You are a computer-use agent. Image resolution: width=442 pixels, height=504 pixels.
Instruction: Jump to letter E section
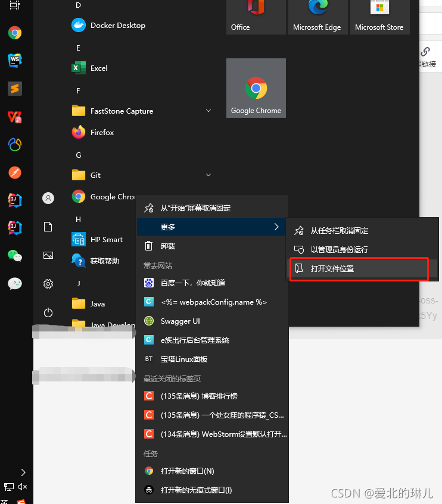pos(78,48)
